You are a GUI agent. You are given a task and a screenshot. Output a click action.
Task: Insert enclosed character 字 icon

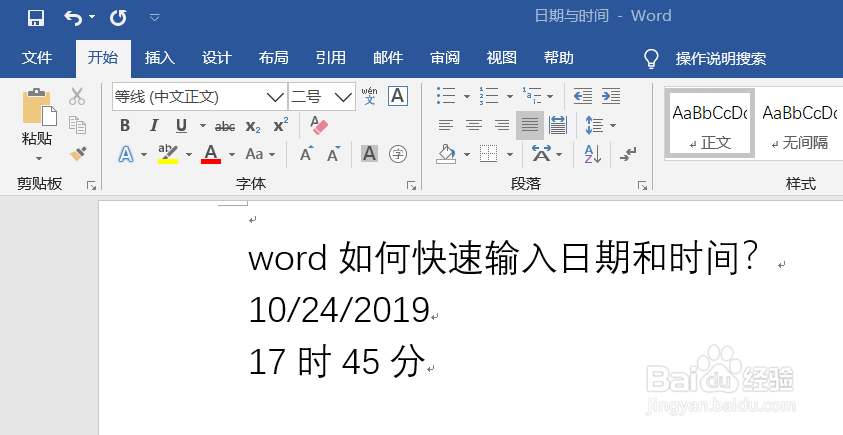[398, 154]
